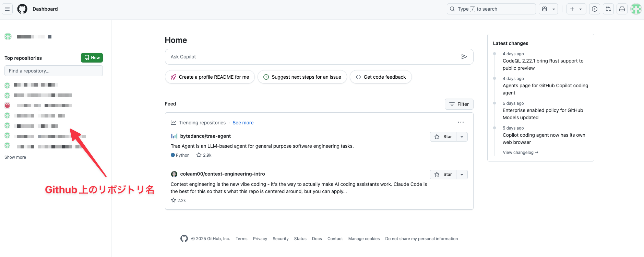Image resolution: width=644 pixels, height=257 pixels.
Task: Expand list dropdown next to trae-agent Star
Action: 462,137
